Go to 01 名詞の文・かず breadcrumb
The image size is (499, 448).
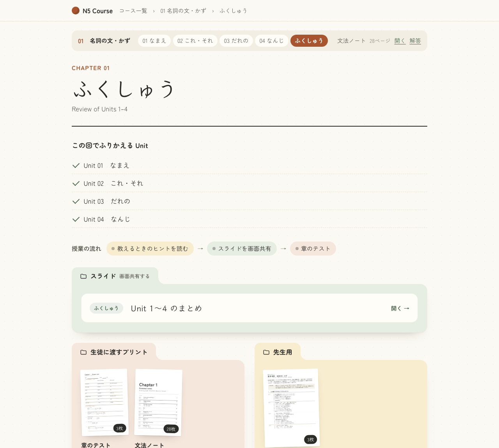183,11
